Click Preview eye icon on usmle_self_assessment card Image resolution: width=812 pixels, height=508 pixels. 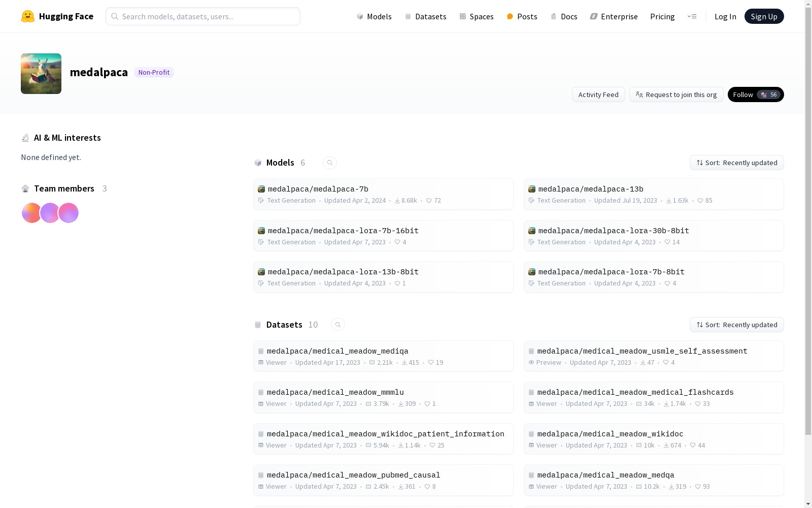[531, 363]
